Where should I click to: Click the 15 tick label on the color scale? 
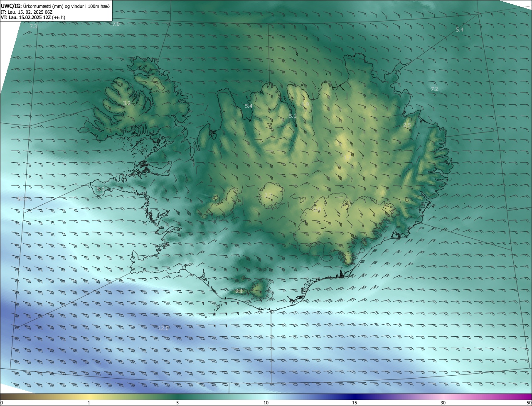pos(355,403)
